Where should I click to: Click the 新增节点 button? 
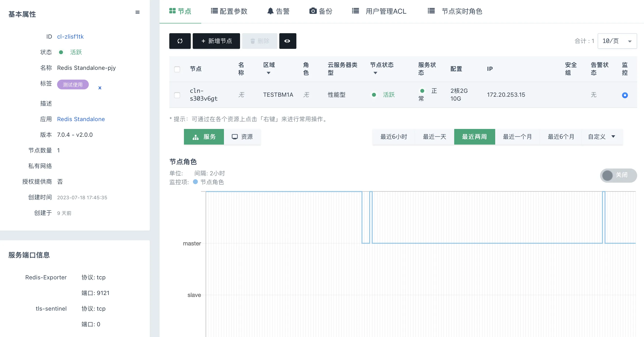[216, 41]
